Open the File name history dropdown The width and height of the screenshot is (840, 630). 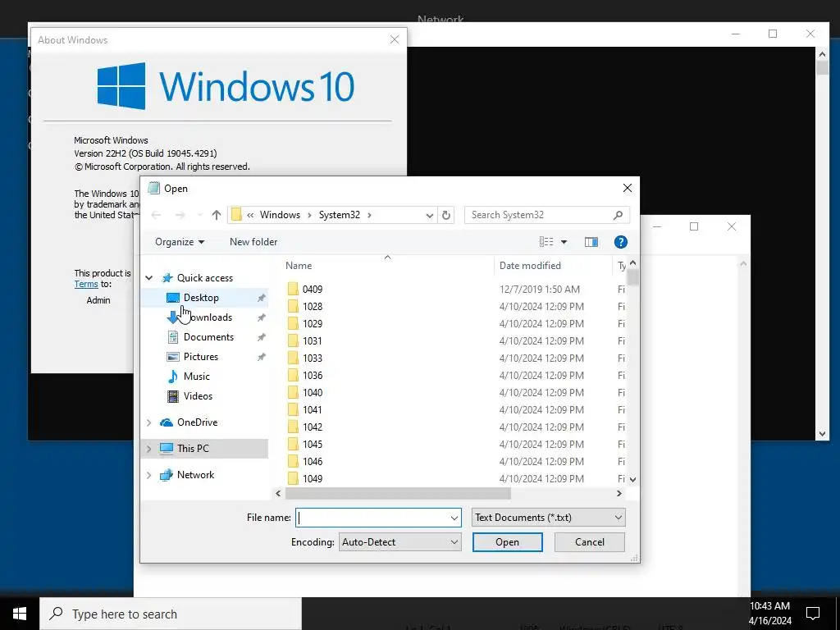pos(454,518)
